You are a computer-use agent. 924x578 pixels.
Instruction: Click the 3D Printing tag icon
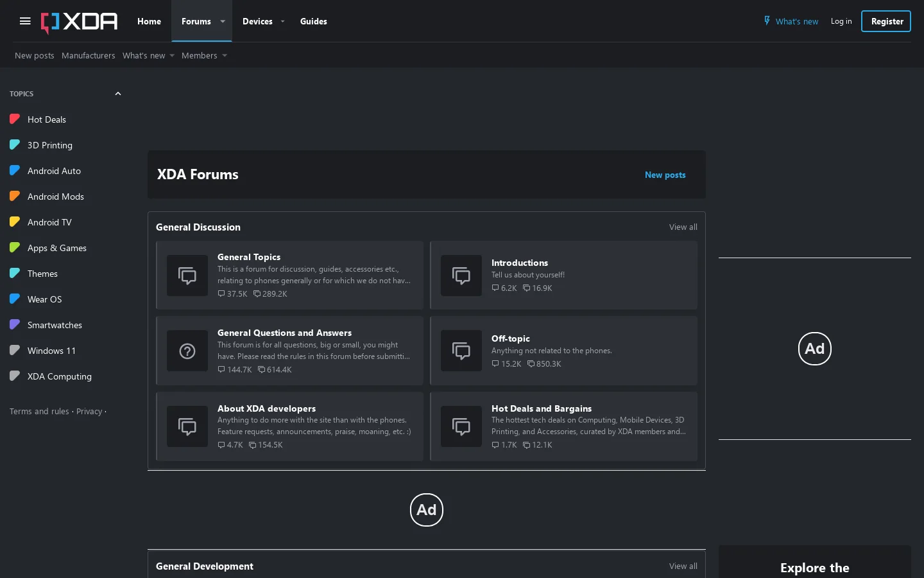point(15,144)
